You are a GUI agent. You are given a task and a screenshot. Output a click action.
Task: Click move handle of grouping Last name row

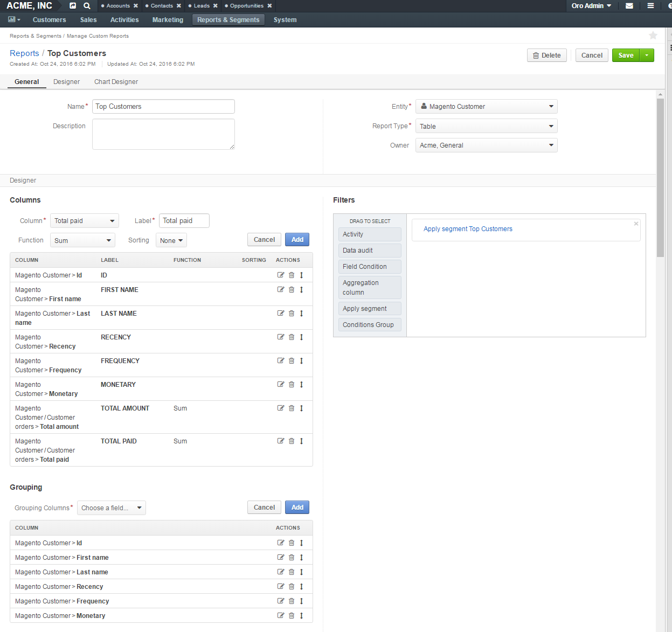pyautogui.click(x=301, y=572)
